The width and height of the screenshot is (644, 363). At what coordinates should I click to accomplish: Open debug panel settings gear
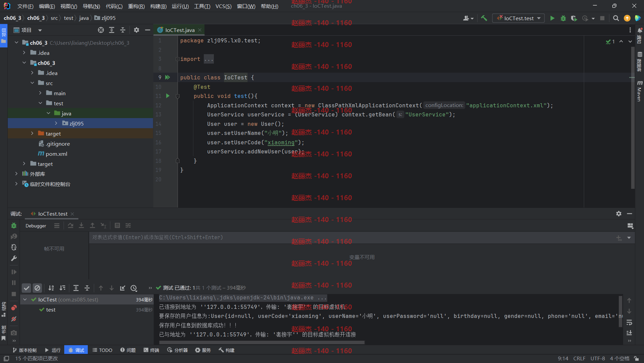point(618,214)
